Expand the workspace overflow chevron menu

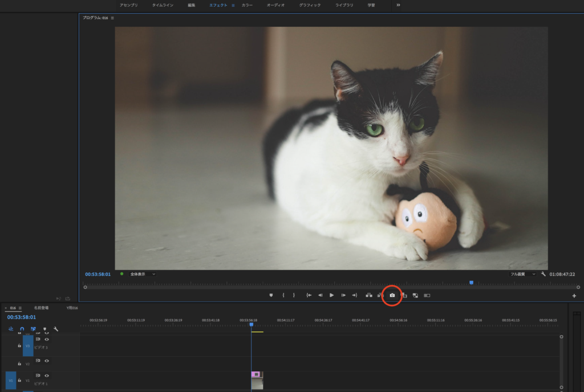tap(398, 5)
